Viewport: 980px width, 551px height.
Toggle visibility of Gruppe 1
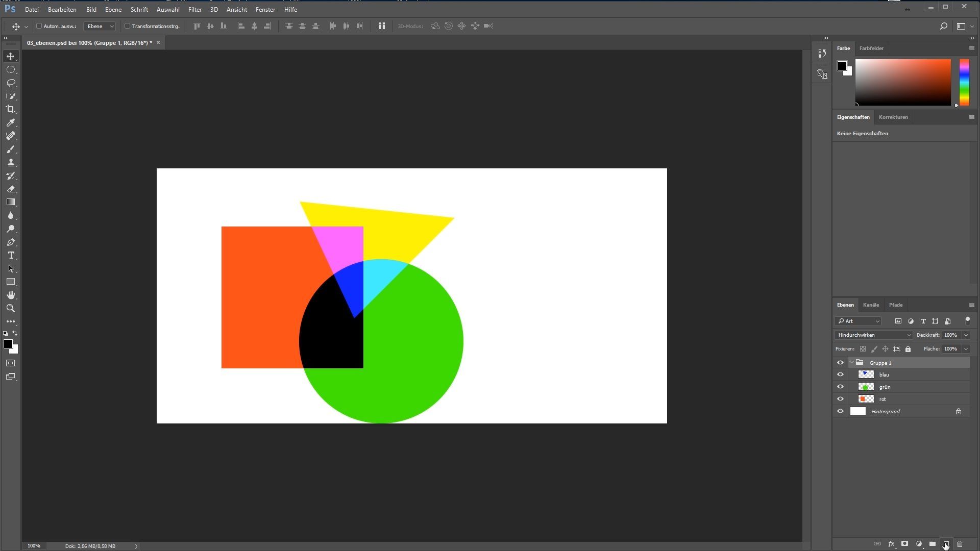pyautogui.click(x=840, y=363)
